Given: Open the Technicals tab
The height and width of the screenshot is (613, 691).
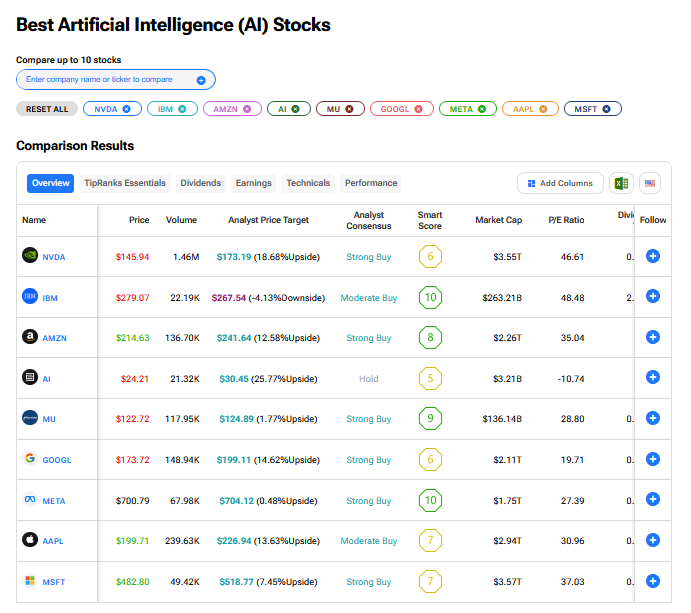Looking at the screenshot, I should coord(308,183).
